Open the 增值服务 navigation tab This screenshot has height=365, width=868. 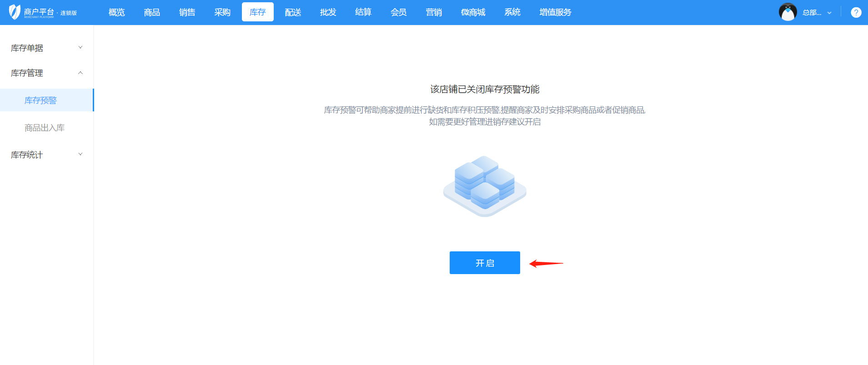555,12
